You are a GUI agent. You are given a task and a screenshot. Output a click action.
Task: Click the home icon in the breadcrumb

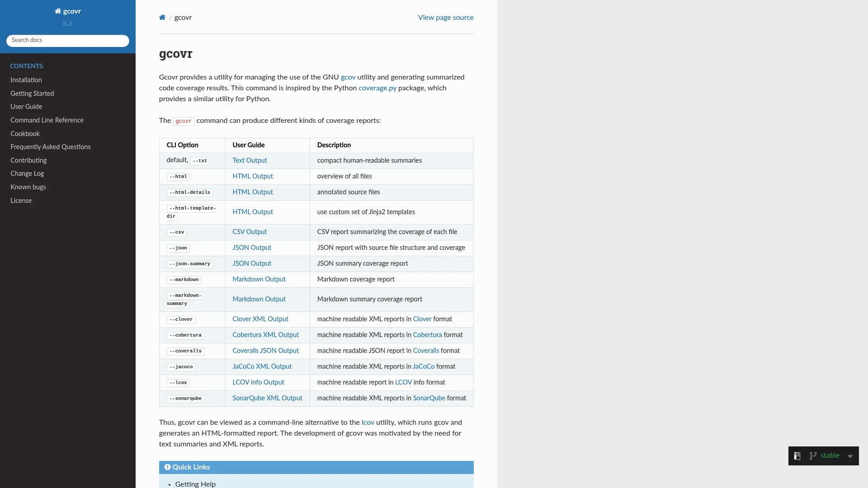162,18
